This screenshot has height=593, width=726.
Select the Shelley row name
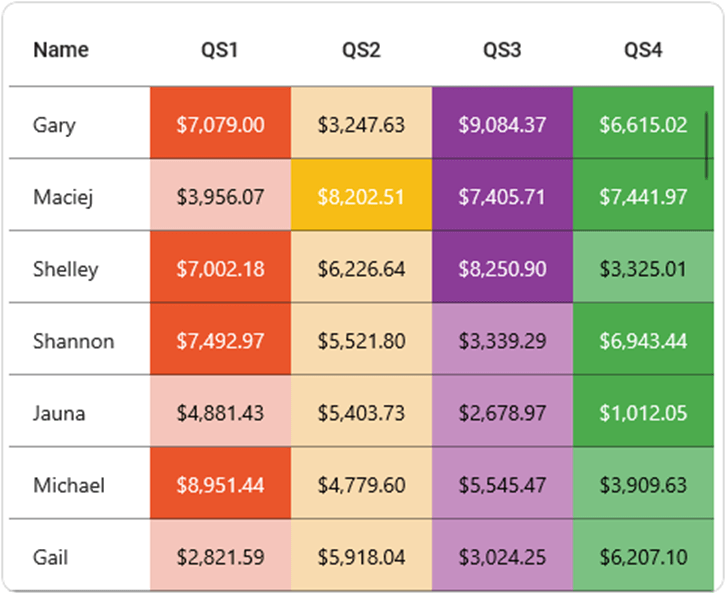click(66, 269)
